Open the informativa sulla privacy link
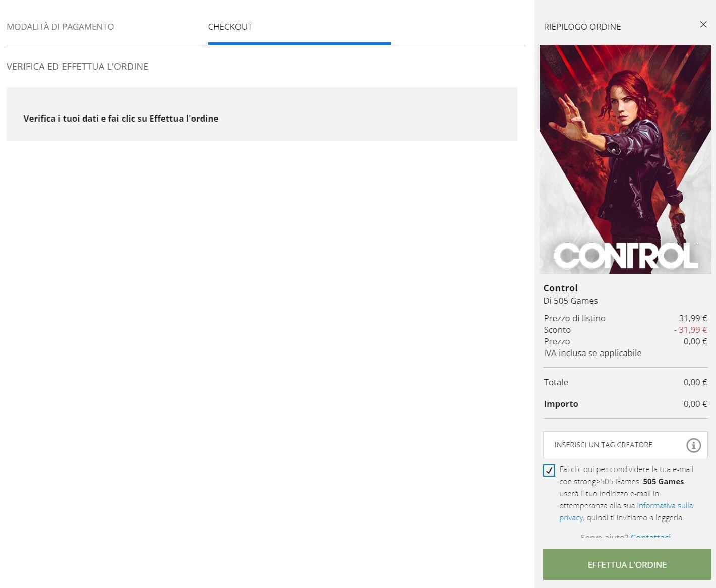This screenshot has height=588, width=716. (626, 511)
